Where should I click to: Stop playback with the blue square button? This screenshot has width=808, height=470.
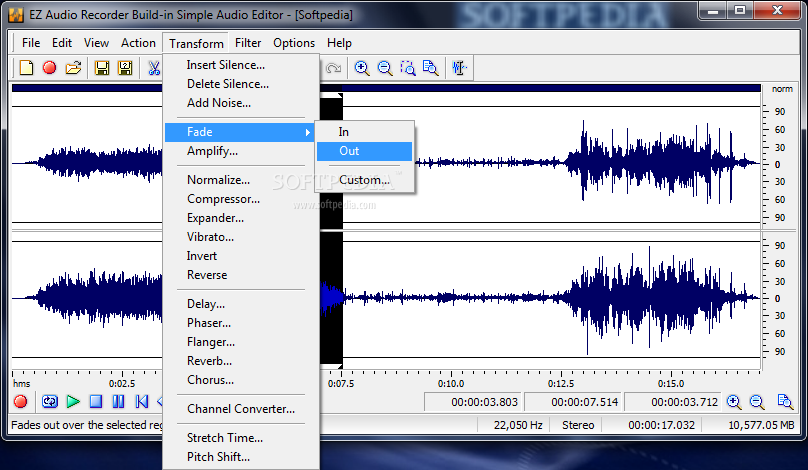tap(96, 401)
